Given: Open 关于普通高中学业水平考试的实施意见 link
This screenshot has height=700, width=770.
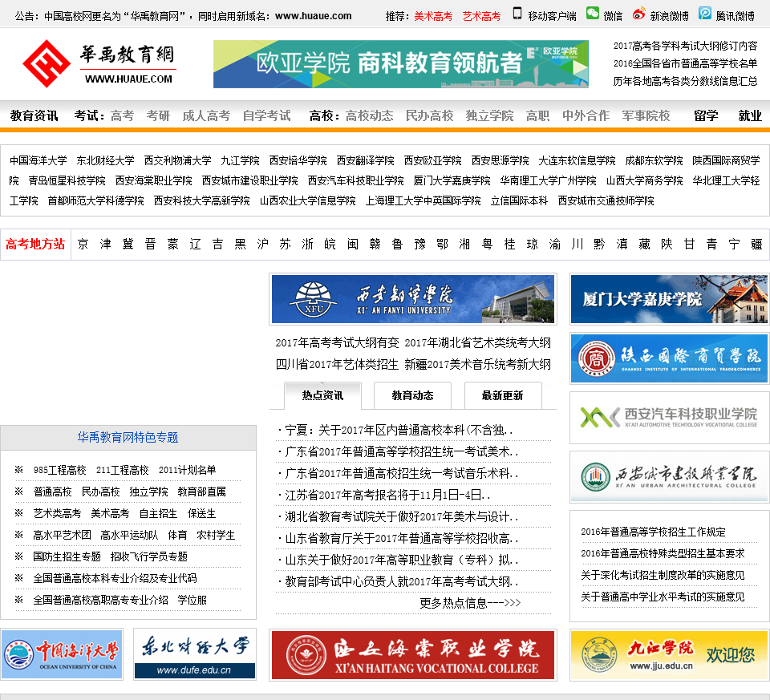Looking at the screenshot, I should point(663,597).
